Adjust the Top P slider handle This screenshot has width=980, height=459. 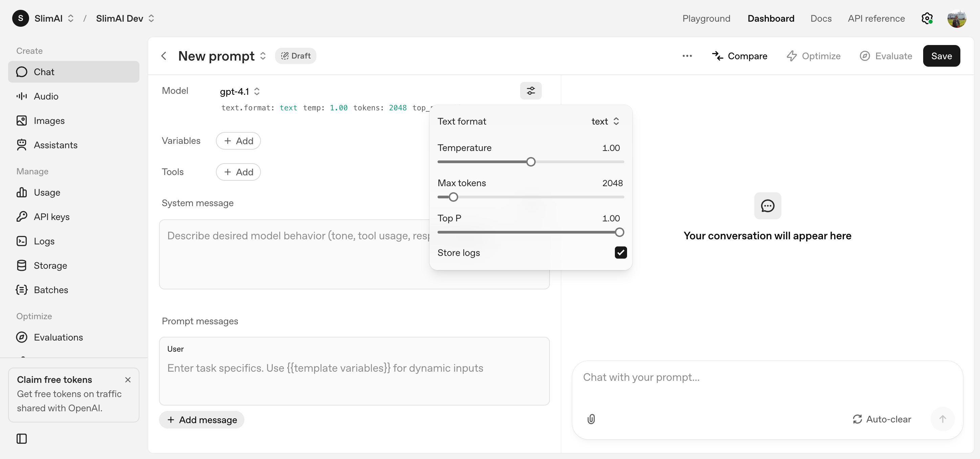pos(619,232)
